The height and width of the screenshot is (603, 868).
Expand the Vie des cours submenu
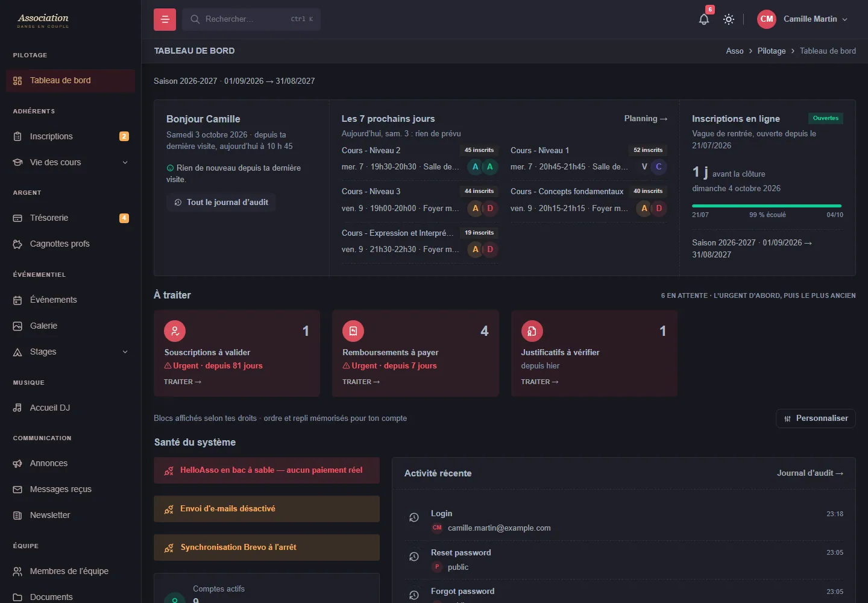click(125, 162)
